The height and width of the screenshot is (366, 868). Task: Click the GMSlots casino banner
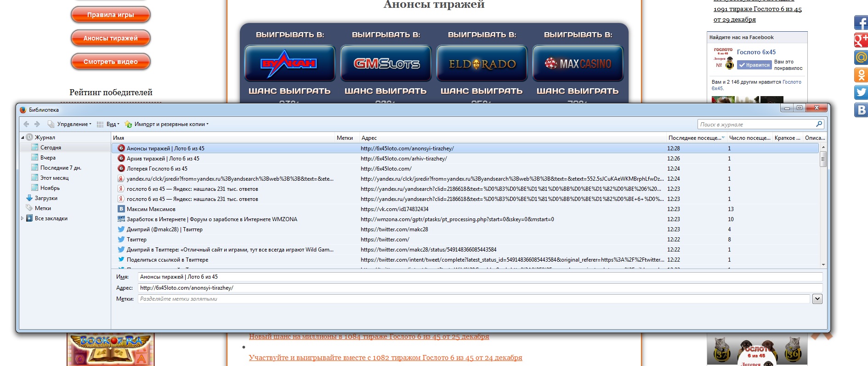pos(386,63)
